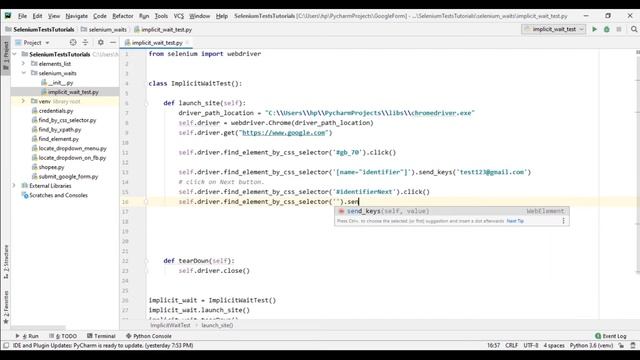Open Search Everywhere magnifier icon

634,29
